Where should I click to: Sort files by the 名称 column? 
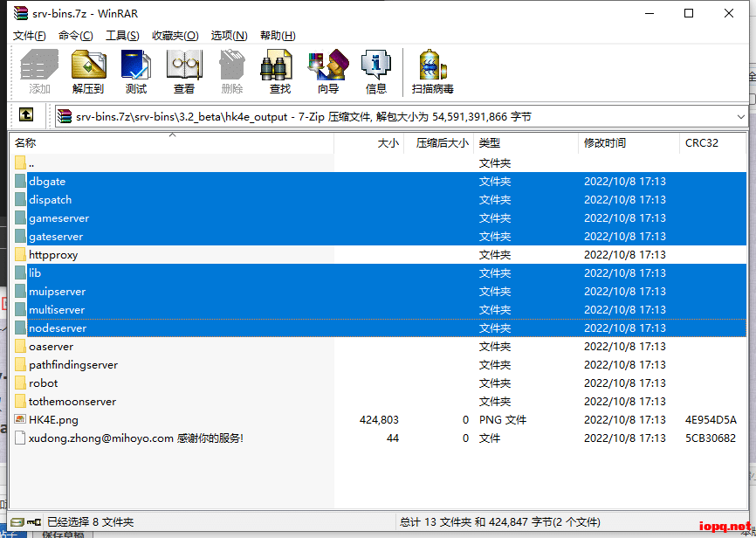[x=24, y=142]
